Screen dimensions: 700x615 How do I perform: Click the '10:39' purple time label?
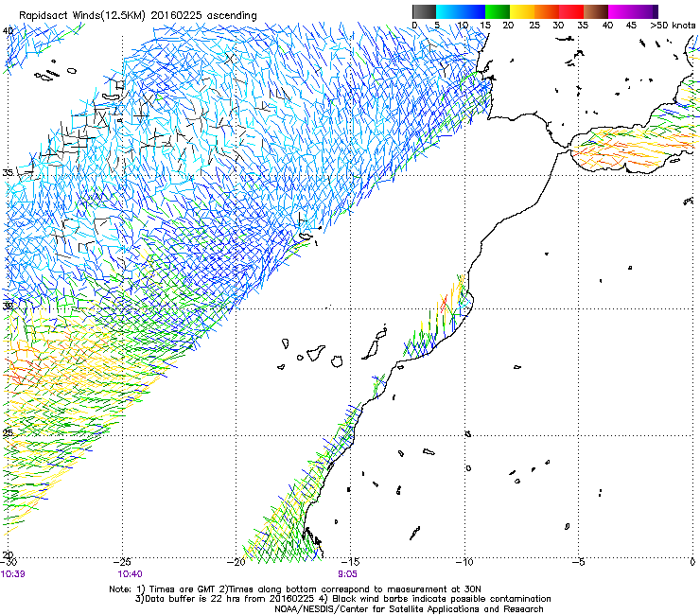[x=12, y=574]
